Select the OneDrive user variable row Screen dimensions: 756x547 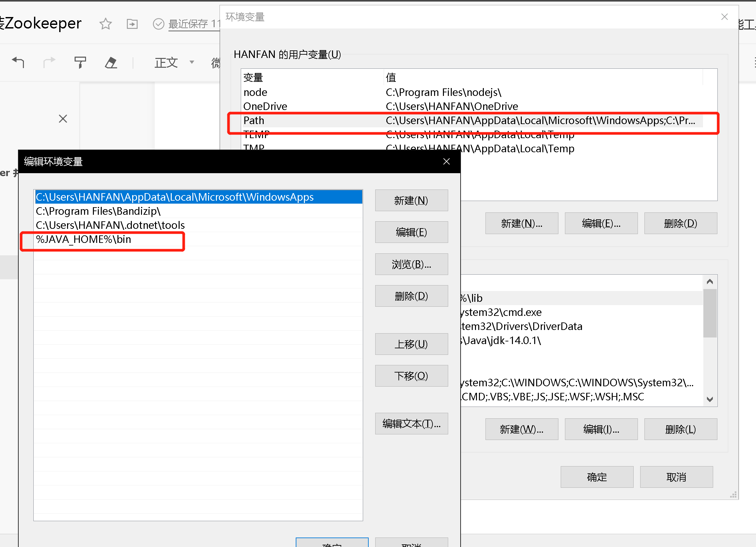click(x=472, y=106)
